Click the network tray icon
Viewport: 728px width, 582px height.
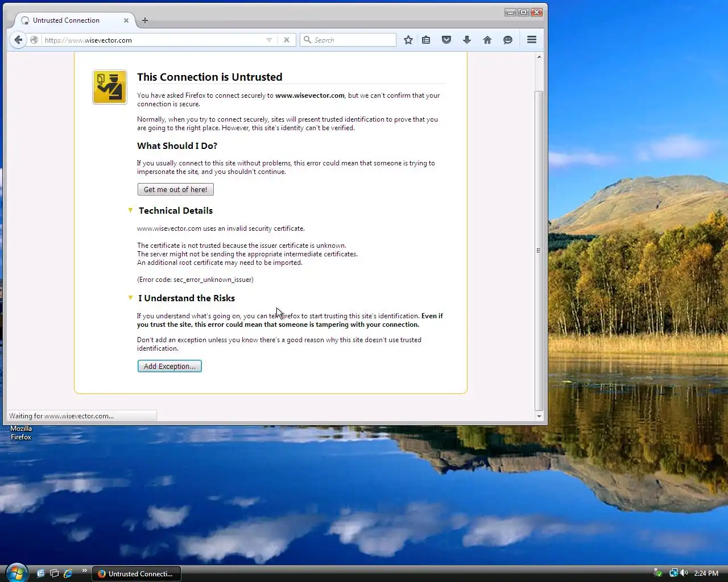[x=673, y=573]
